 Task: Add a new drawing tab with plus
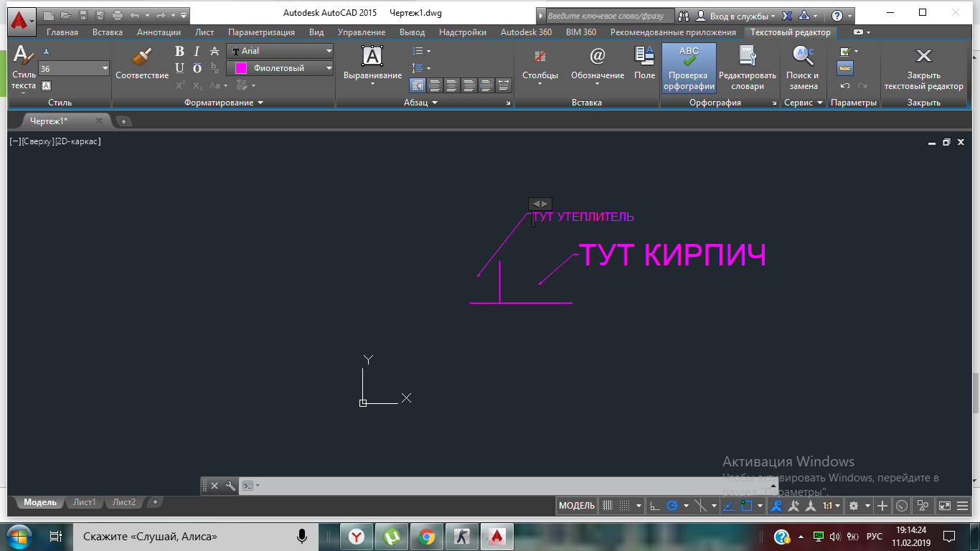pos(123,121)
